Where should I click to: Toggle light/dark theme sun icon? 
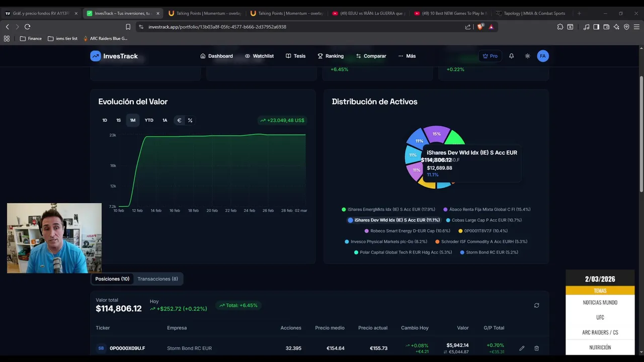pos(527,56)
